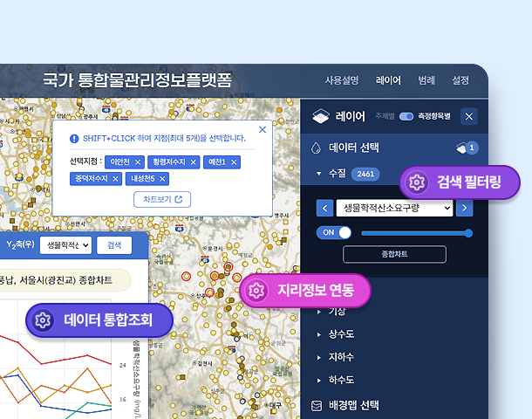Open the Y2축(우) dropdown
The image size is (532, 419).
pos(65,245)
